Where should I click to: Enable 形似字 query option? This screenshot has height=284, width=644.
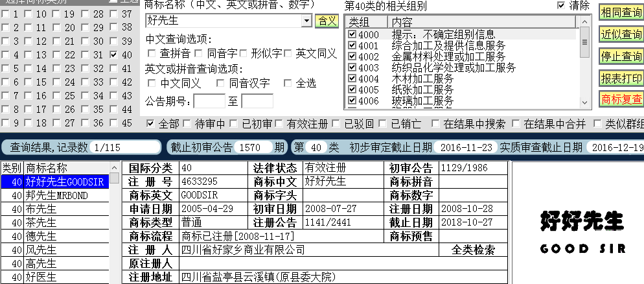[x=243, y=53]
